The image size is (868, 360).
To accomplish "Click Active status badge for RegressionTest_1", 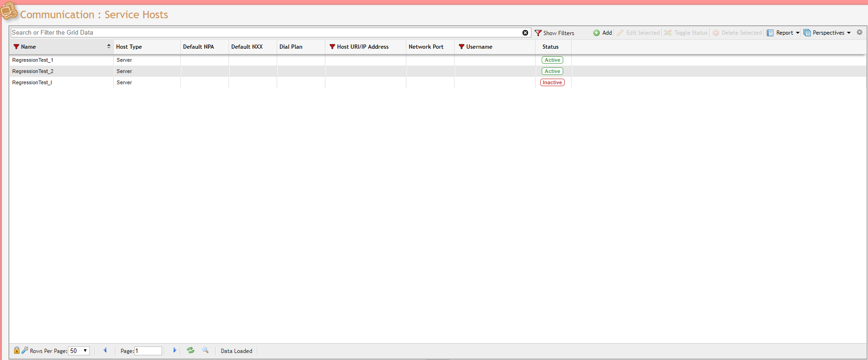I will (552, 60).
